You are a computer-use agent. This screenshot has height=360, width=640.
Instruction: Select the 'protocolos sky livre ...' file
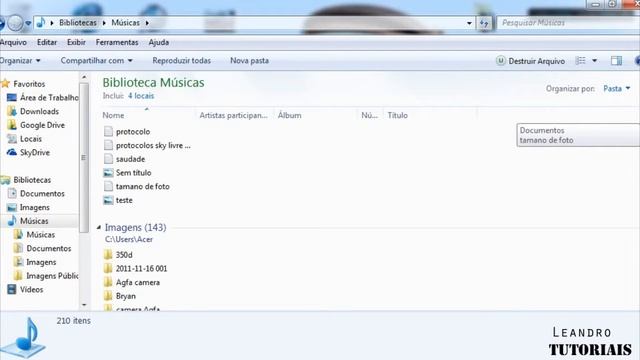[x=153, y=145]
